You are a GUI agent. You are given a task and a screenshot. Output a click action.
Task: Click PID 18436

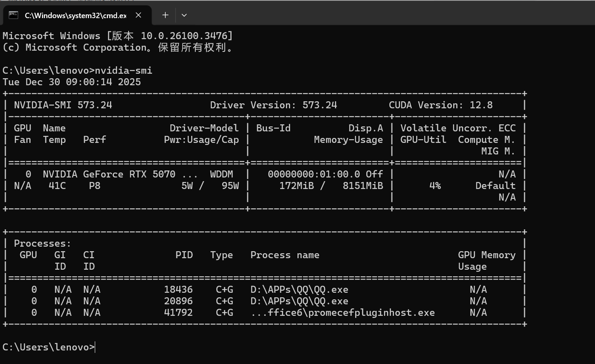(x=178, y=289)
